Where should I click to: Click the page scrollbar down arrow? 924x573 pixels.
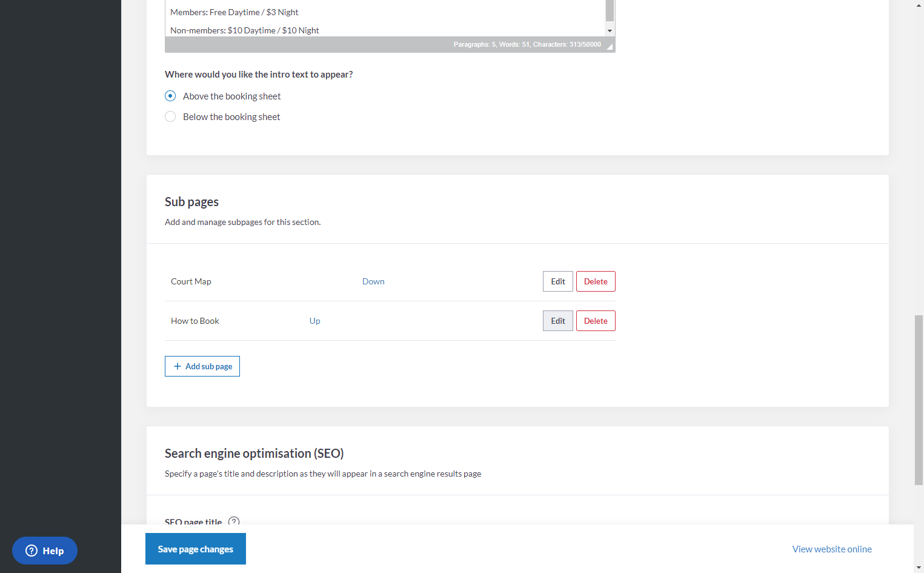tap(919, 568)
